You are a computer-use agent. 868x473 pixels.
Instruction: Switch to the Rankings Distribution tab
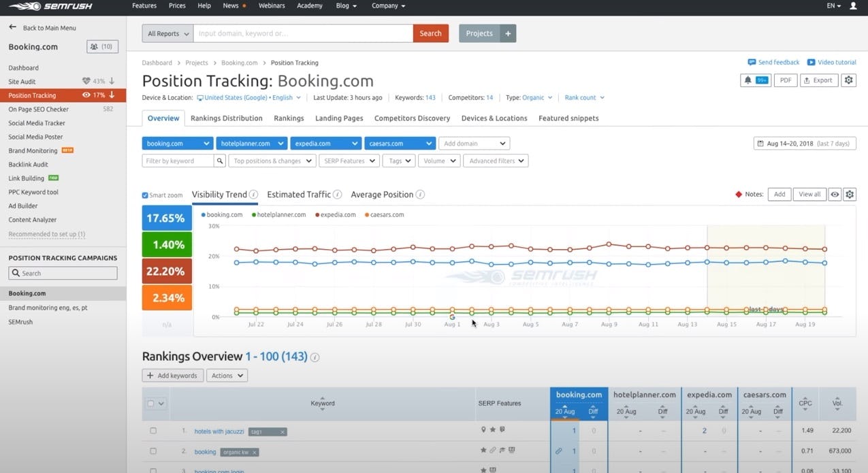[x=226, y=118]
